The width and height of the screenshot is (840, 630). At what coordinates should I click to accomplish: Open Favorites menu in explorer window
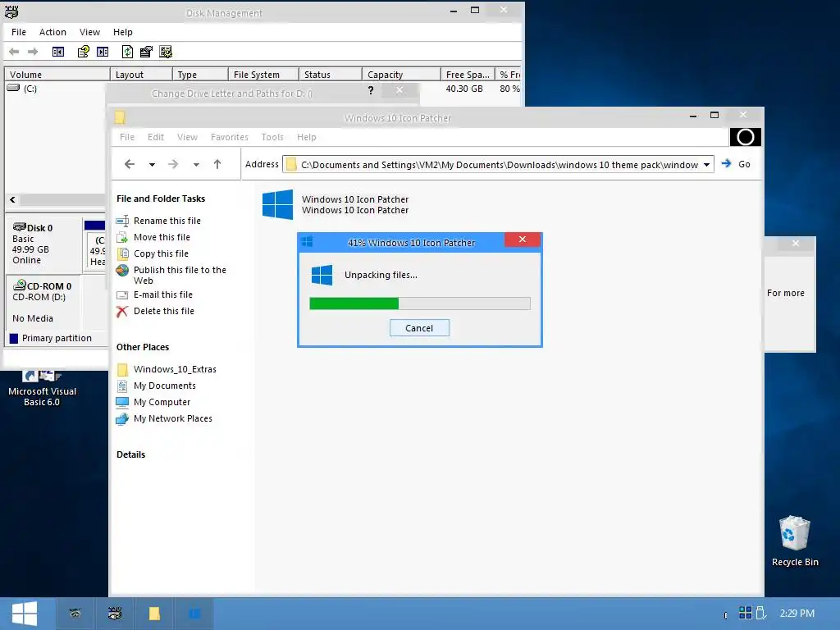tap(230, 137)
